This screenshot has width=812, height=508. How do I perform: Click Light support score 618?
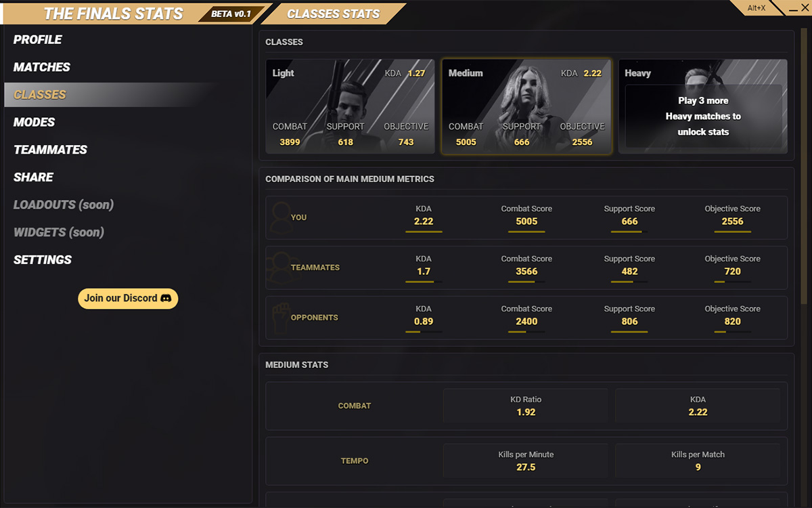coord(345,142)
